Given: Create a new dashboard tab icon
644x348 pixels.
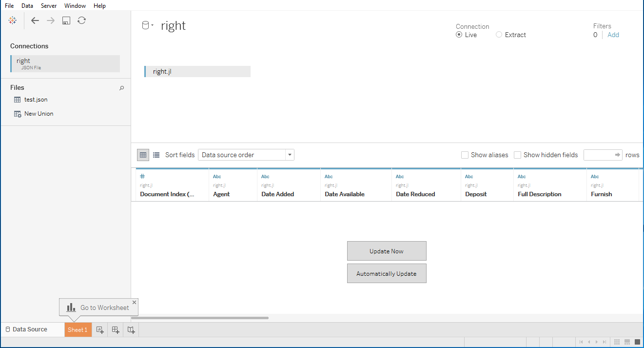Looking at the screenshot, I should (x=116, y=330).
